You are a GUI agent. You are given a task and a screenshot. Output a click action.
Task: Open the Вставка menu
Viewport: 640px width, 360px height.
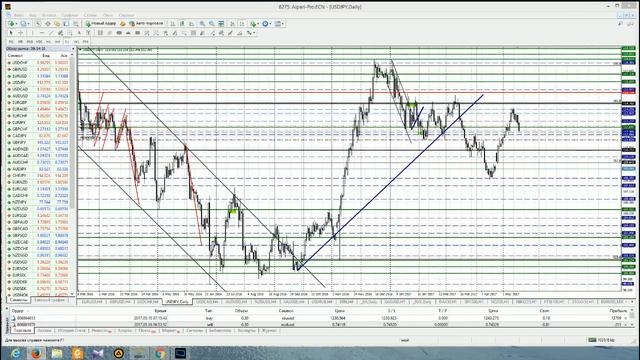49,15
